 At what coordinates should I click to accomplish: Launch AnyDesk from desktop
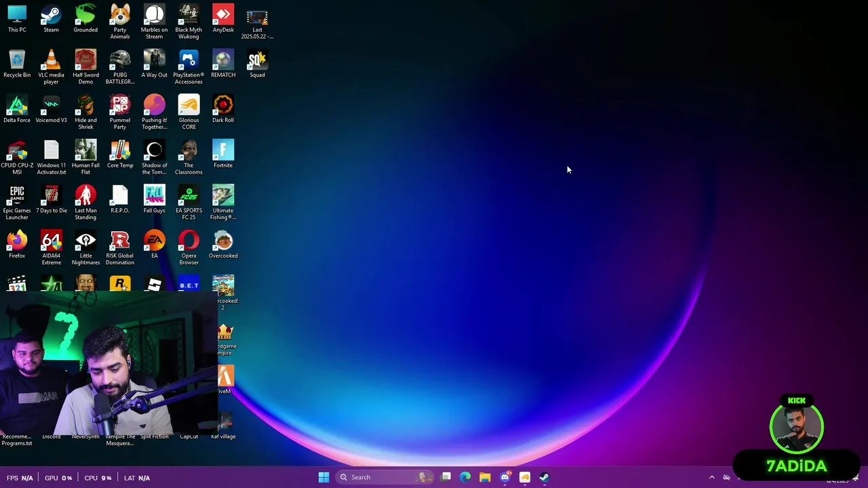pos(223,18)
